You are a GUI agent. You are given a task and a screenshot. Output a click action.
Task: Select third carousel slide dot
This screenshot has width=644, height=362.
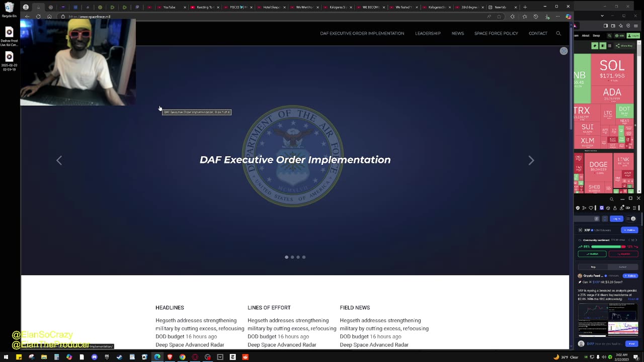coord(298,257)
